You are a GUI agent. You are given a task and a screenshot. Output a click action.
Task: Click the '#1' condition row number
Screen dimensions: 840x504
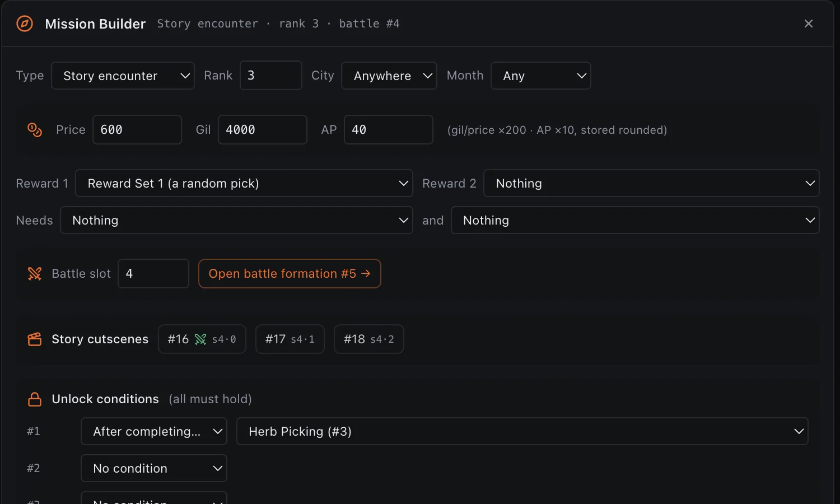34,431
